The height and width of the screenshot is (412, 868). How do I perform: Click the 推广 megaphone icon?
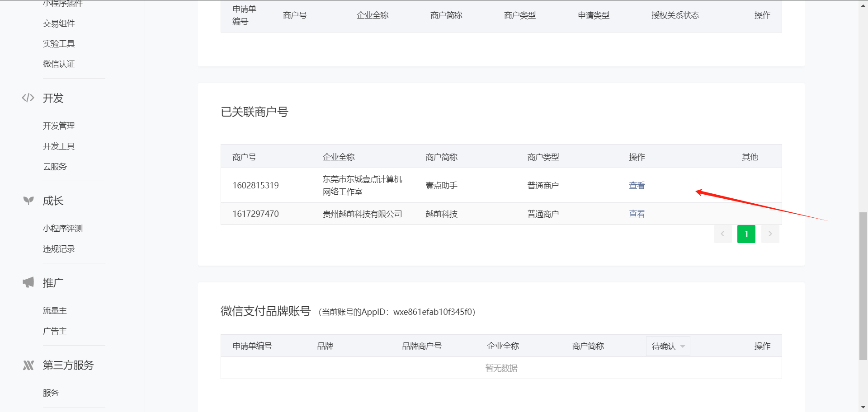[x=28, y=283]
